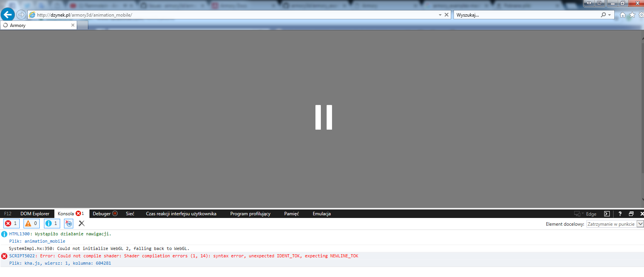Open the animation_mobile file link
The width and height of the screenshot is (644, 277).
tap(45, 241)
